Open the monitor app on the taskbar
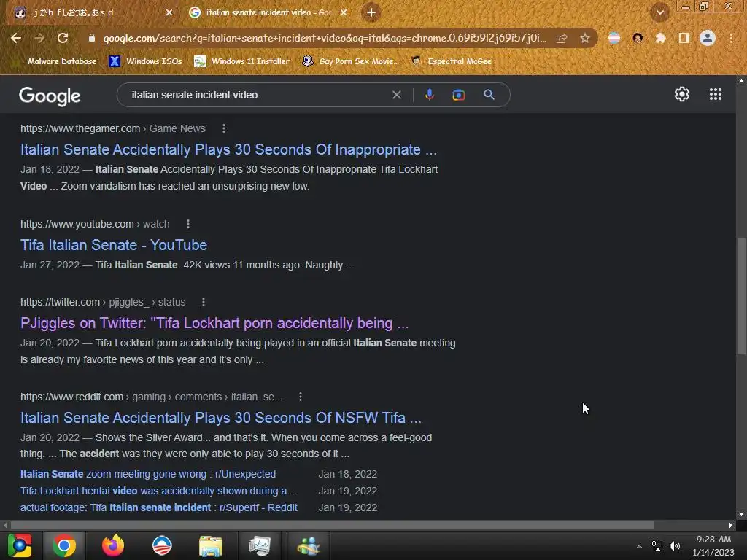Screen dimensions: 747x560 [260, 545]
